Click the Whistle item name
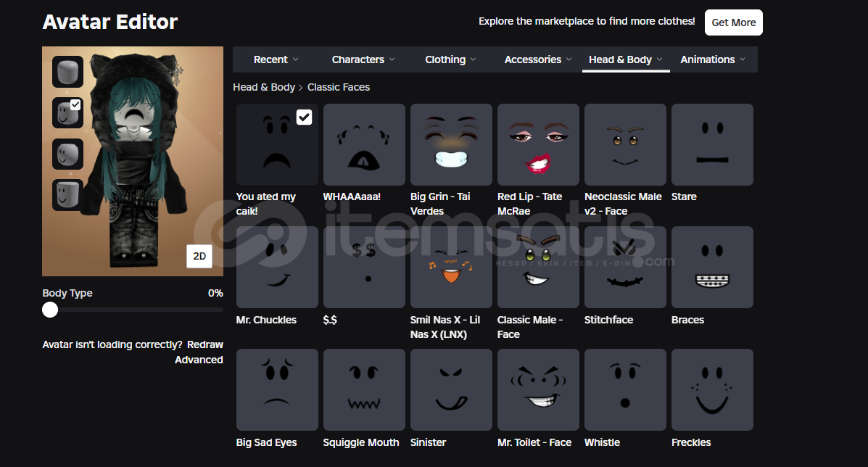868x467 pixels. 603,442
